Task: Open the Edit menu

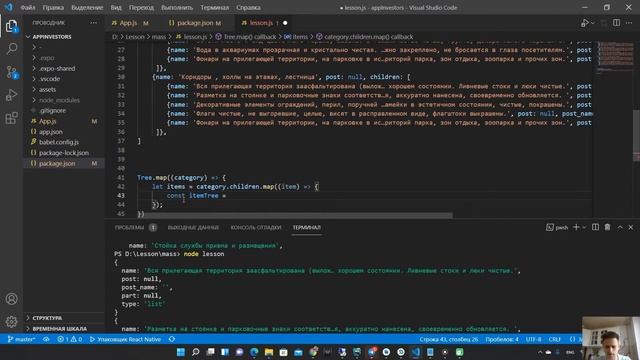Action: point(53,7)
